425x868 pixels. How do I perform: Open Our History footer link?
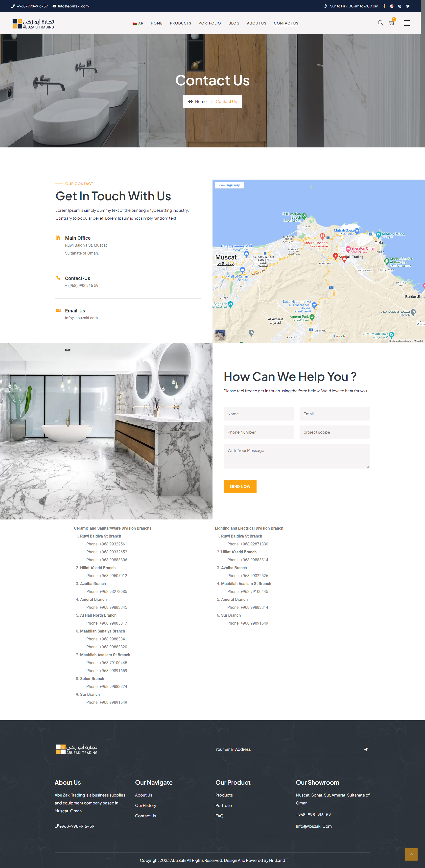click(146, 805)
